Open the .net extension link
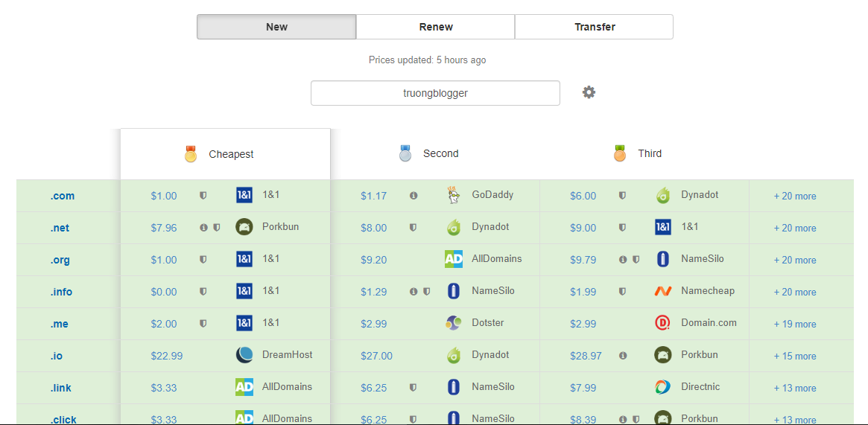Image resolution: width=868 pixels, height=425 pixels. tap(60, 229)
